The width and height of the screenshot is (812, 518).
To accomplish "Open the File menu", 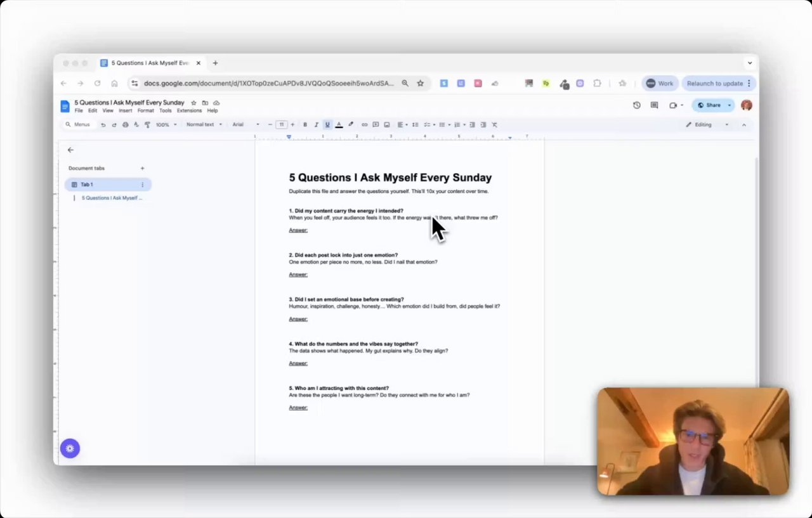I will (79, 110).
